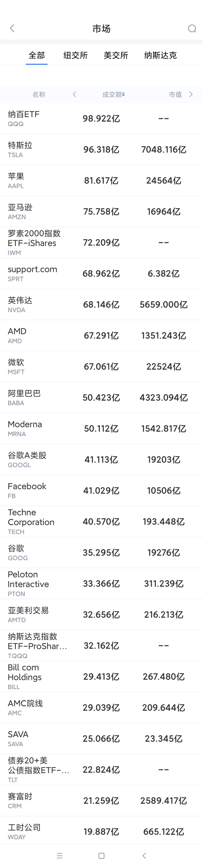Screen dimensions: 203x868
Task: Open the 特斯拉 TSLA stock row
Action: pos(101,149)
